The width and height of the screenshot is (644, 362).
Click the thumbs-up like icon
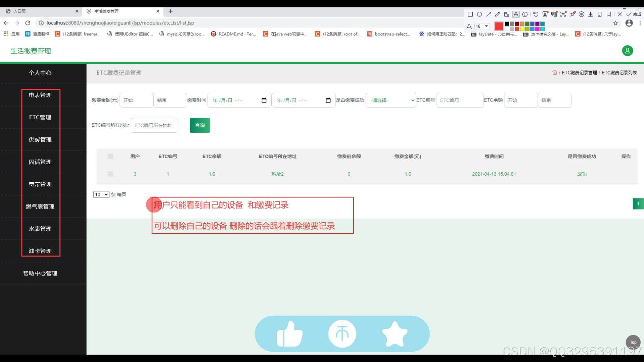pyautogui.click(x=289, y=334)
